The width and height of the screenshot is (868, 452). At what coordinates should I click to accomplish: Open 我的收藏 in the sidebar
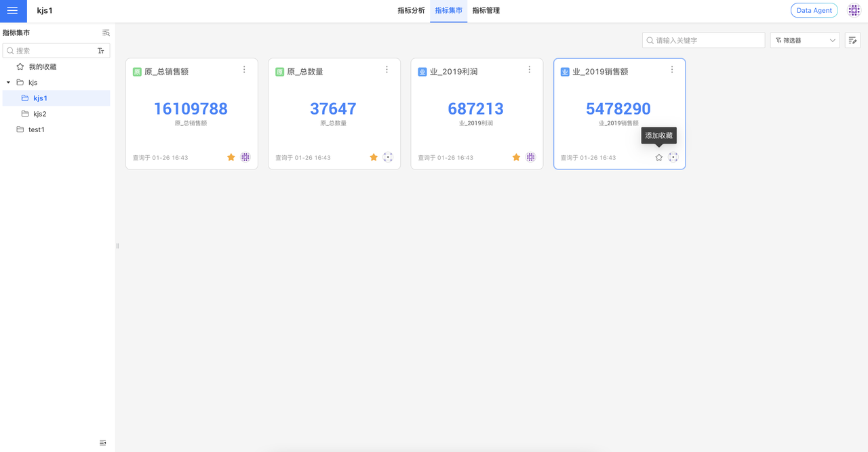42,67
